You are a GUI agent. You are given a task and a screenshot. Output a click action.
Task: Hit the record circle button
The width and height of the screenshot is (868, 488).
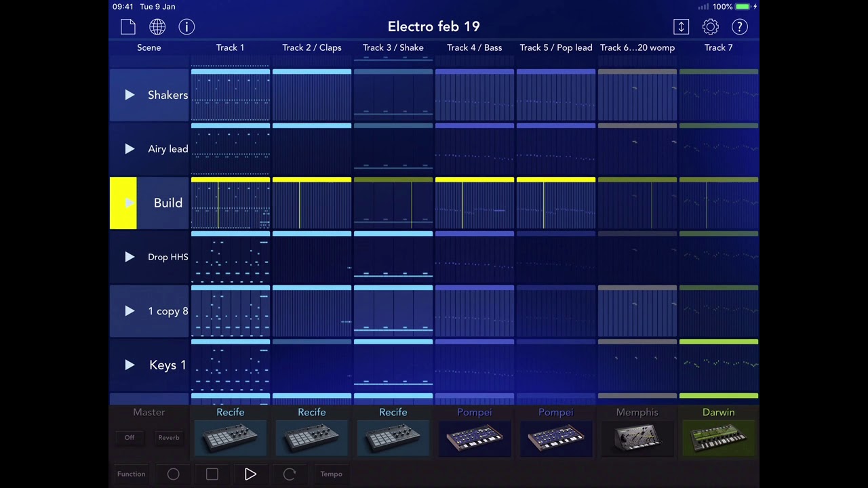point(174,474)
